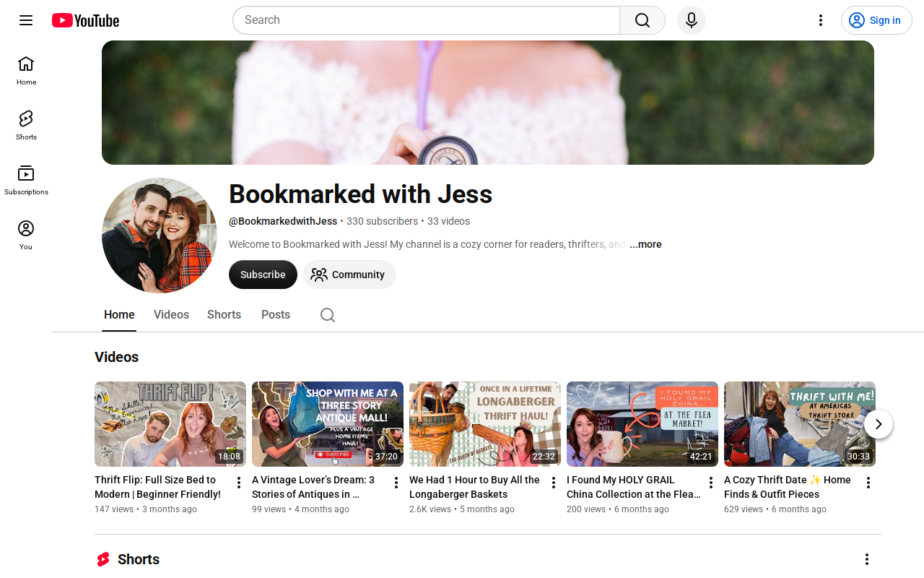Open the flea market Holy Grail thumbnail
This screenshot has height=578, width=924.
point(642,424)
